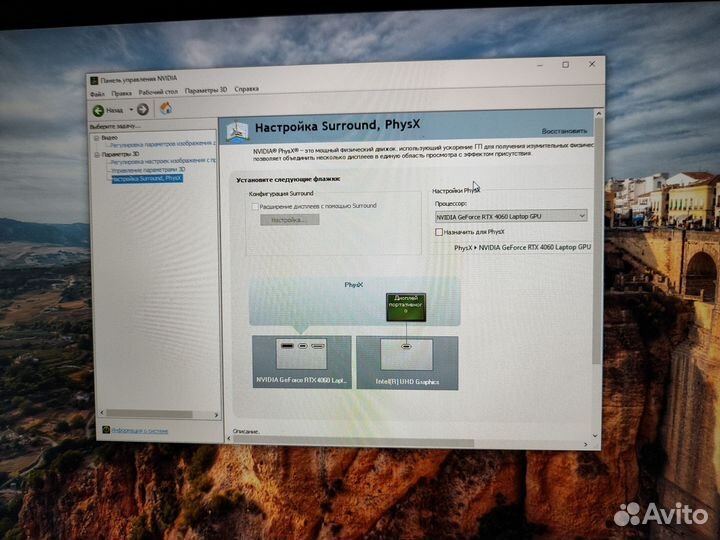Toggle the 'Назначить для PhysX' checkbox
Screen dimensions: 720x540
(x=439, y=231)
